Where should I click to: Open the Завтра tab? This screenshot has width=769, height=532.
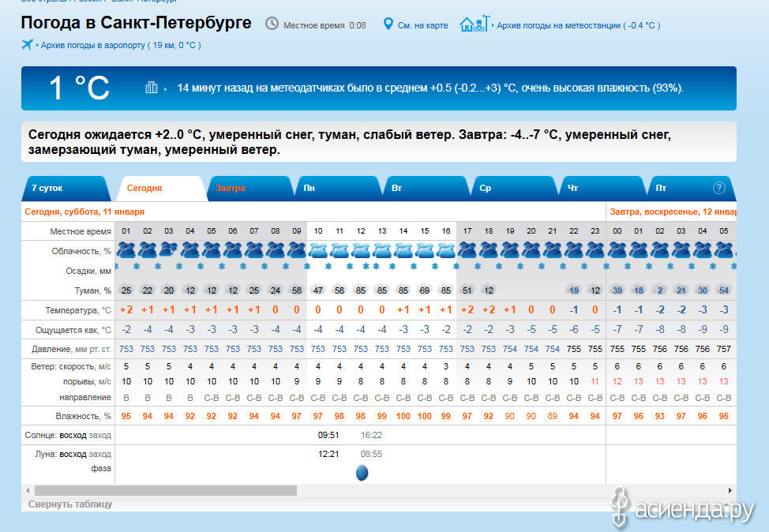249,189
